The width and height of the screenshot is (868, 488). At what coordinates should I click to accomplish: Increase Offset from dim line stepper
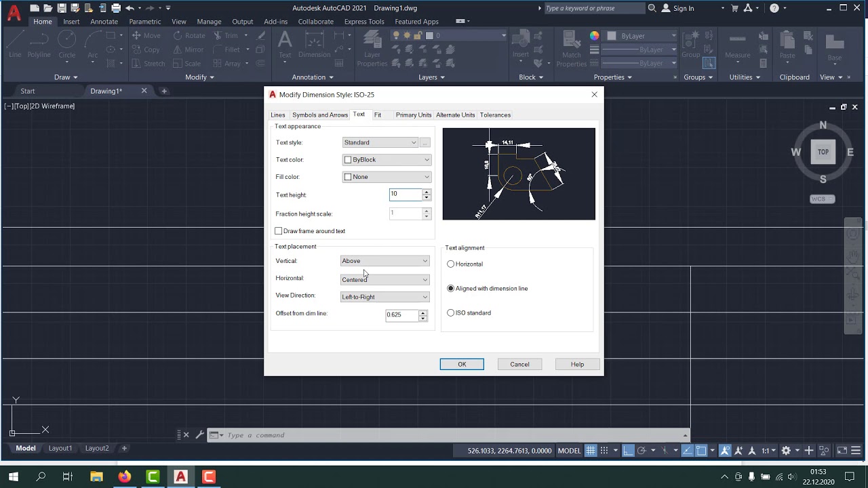(x=423, y=312)
